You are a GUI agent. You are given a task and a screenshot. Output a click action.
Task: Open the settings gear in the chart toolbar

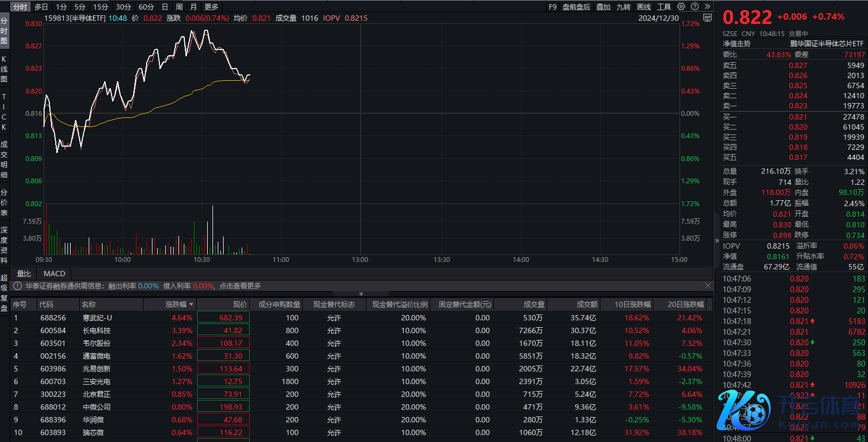click(x=681, y=7)
